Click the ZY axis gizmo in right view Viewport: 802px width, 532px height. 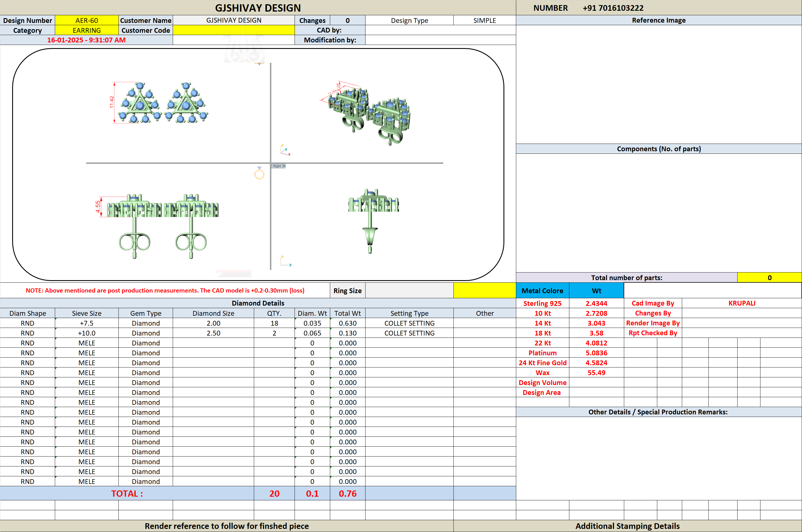coord(286,261)
